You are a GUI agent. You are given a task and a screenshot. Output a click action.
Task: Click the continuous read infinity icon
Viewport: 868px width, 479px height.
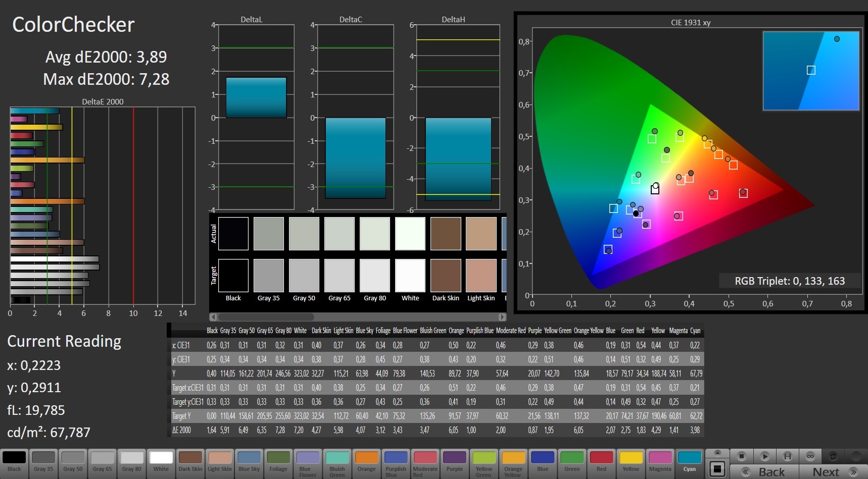pos(810,456)
